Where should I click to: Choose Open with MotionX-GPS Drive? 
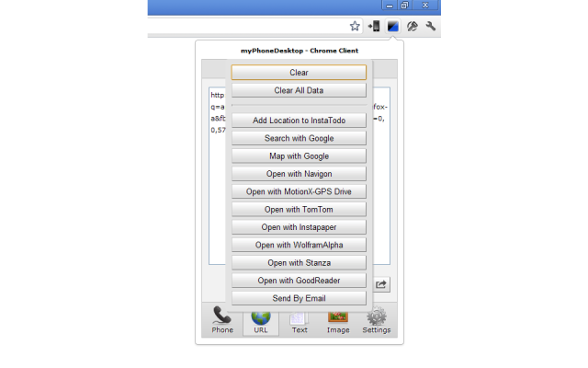[299, 191]
